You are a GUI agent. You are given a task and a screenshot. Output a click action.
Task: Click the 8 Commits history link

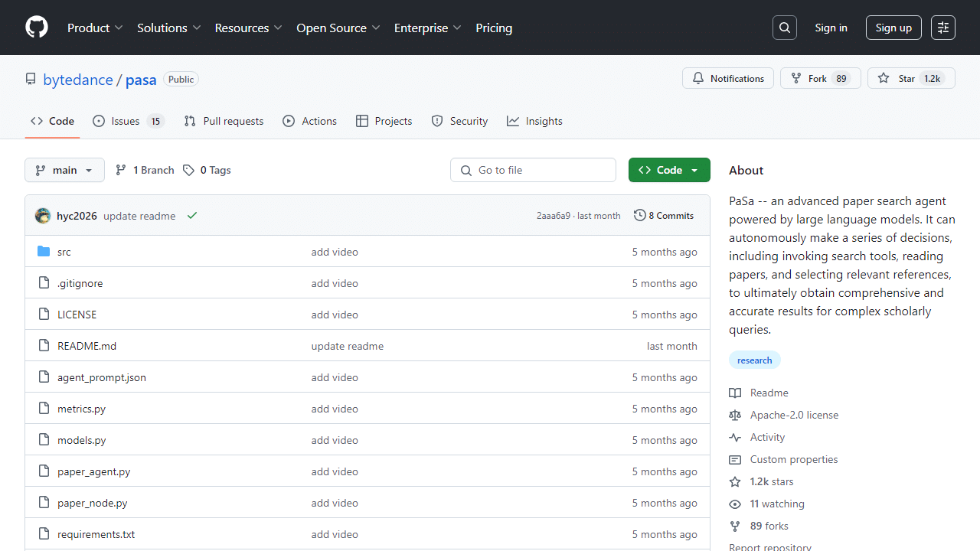664,216
